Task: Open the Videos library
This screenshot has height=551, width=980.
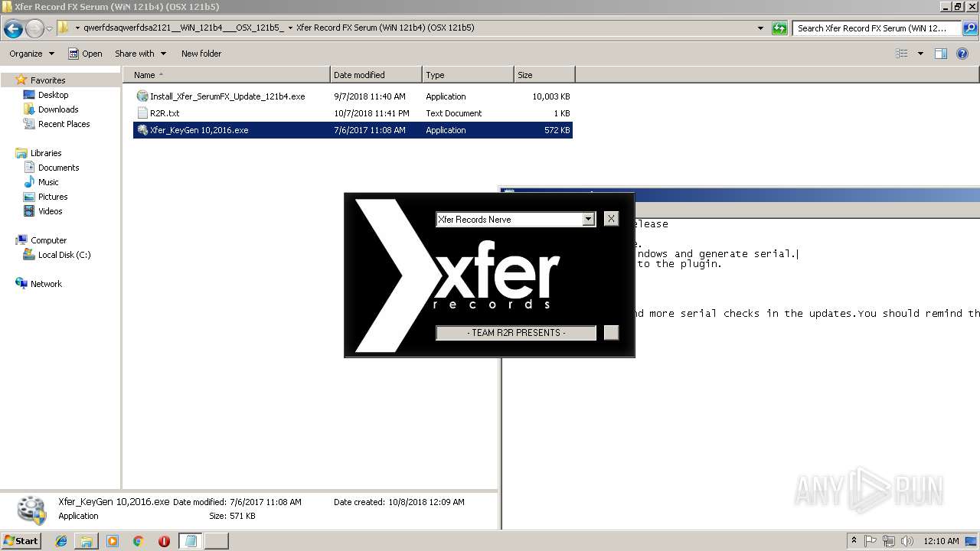Action: tap(50, 211)
